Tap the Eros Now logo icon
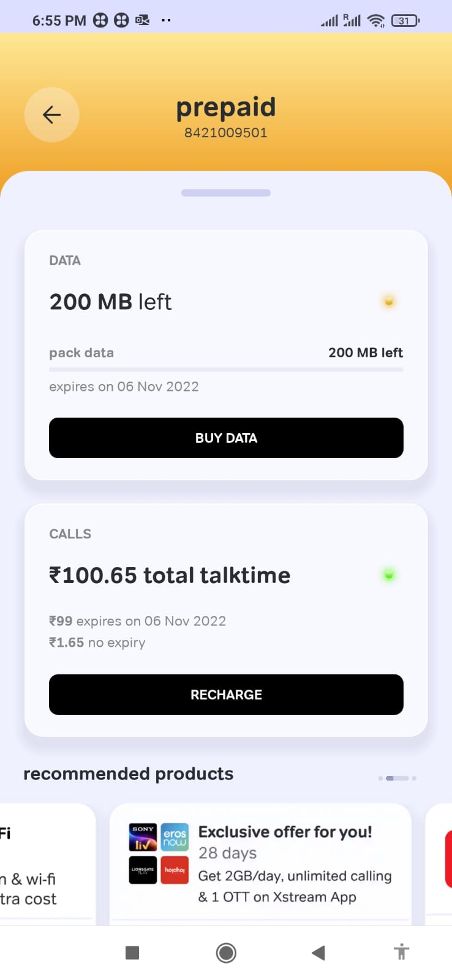 [x=175, y=837]
